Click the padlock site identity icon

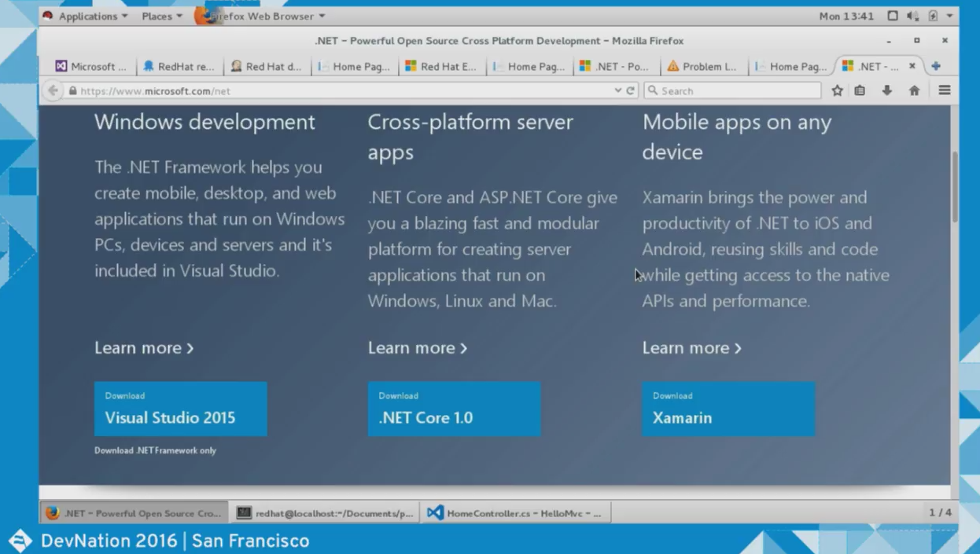point(72,91)
